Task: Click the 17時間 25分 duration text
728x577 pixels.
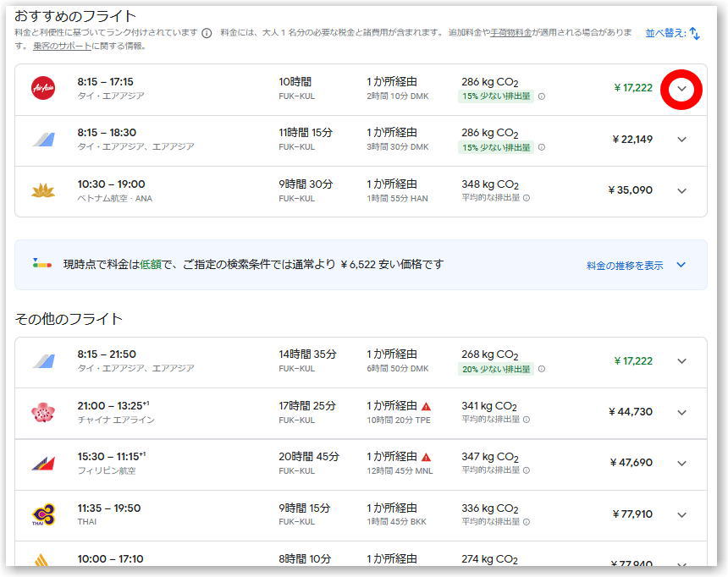Action: click(x=307, y=406)
